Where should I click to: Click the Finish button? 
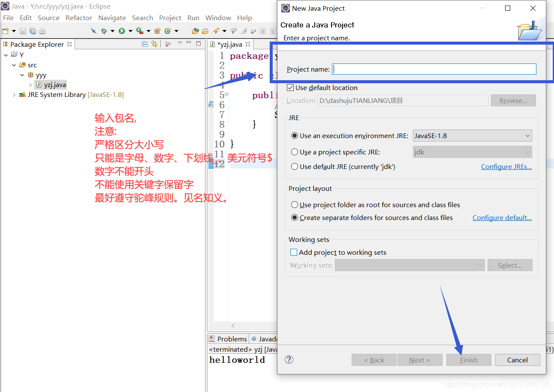[469, 360]
